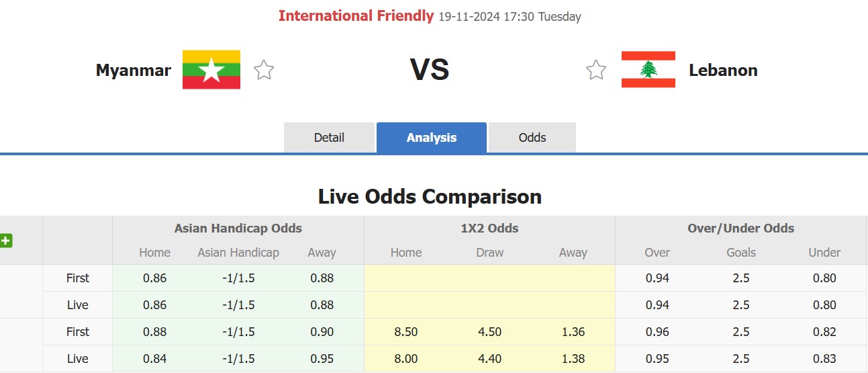This screenshot has height=373, width=868.
Task: Click the 1X2 Odds column header
Action: click(x=489, y=229)
